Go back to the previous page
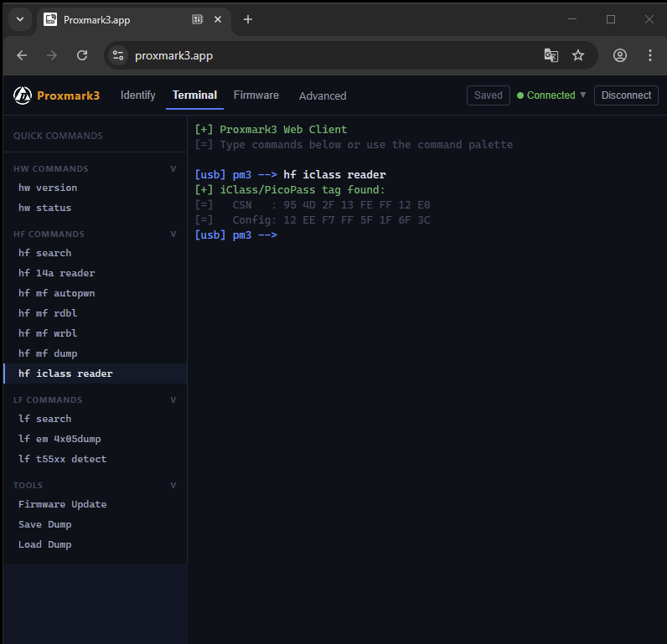Image resolution: width=667 pixels, height=644 pixels. (22, 55)
